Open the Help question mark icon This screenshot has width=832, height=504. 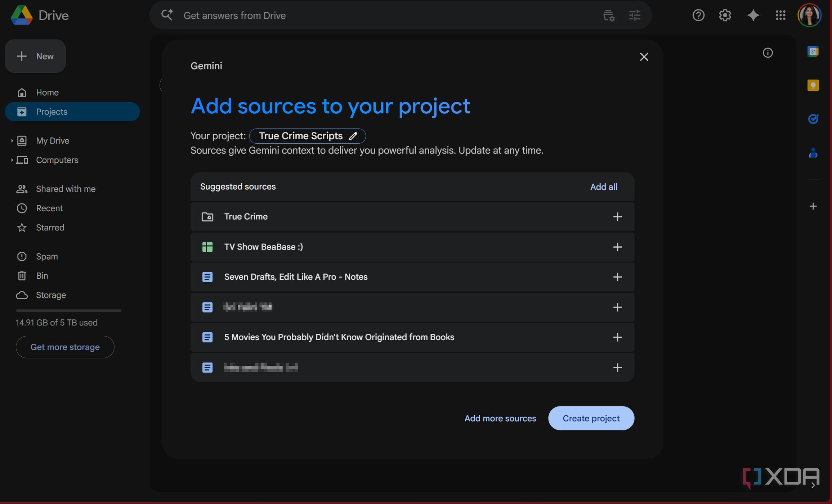[x=698, y=15]
